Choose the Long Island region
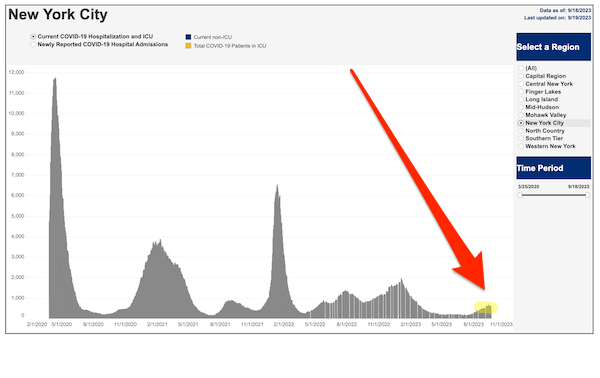The width and height of the screenshot is (600, 378). pyautogui.click(x=521, y=99)
